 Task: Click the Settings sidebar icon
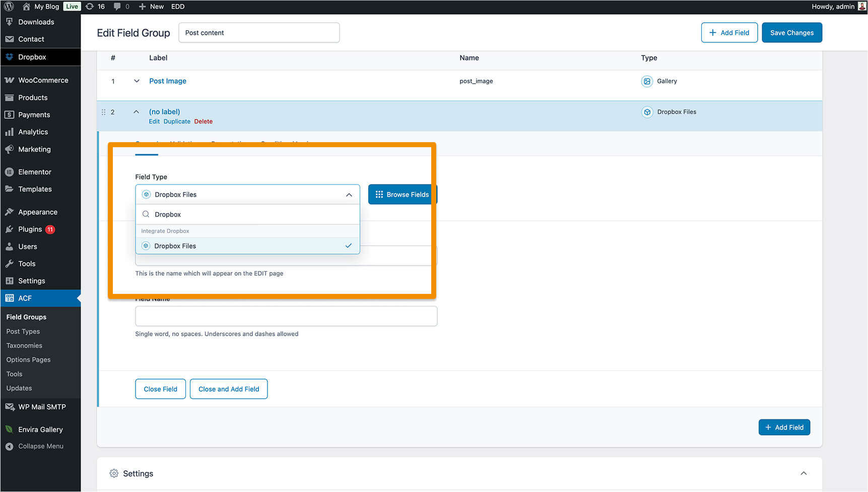tap(9, 281)
